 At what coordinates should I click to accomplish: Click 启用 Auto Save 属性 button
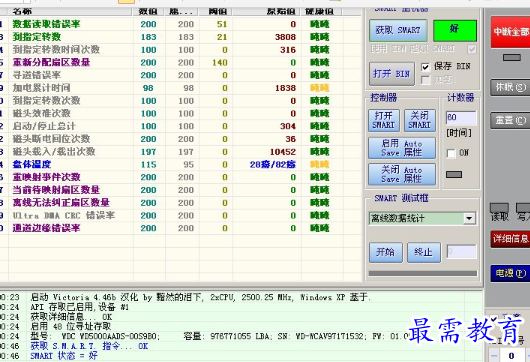[402, 148]
